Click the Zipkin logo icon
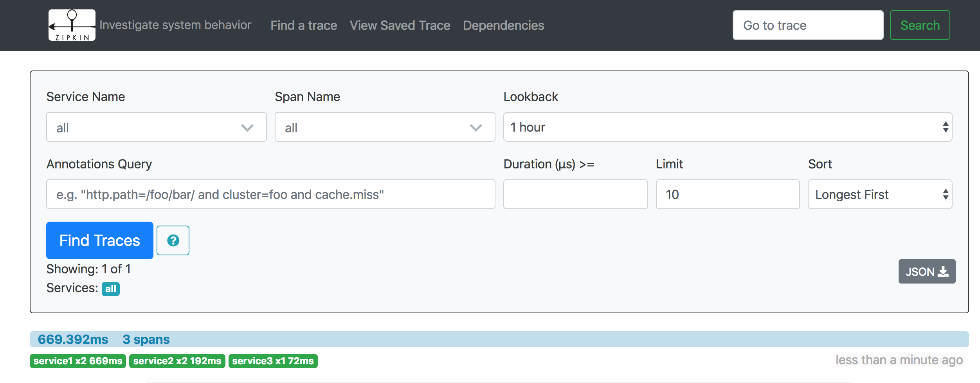This screenshot has height=383, width=980. pos(72,25)
